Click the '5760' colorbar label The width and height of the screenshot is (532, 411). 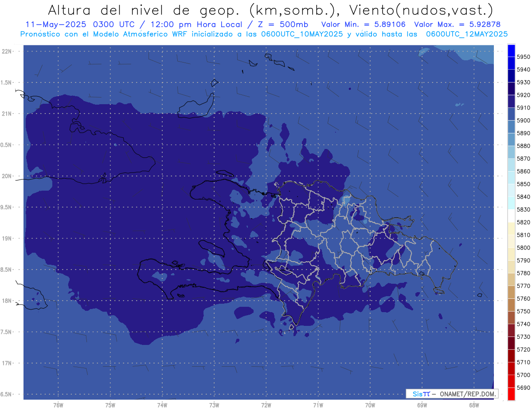pyautogui.click(x=523, y=298)
